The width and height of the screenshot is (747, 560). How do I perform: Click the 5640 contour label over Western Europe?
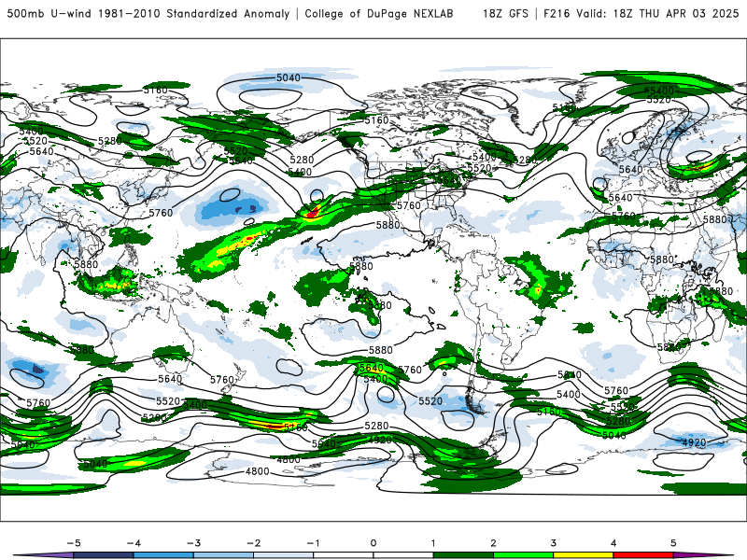tap(631, 170)
